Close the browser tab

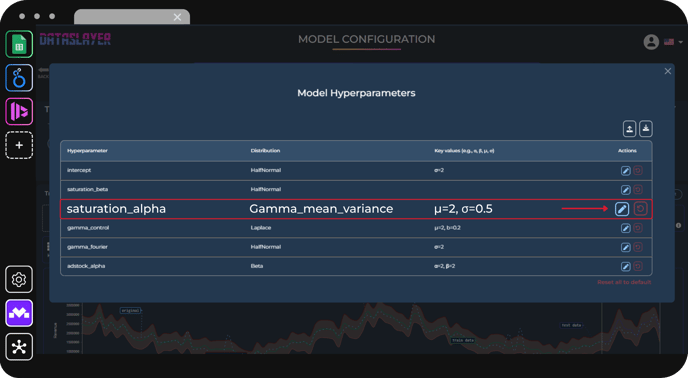[177, 17]
